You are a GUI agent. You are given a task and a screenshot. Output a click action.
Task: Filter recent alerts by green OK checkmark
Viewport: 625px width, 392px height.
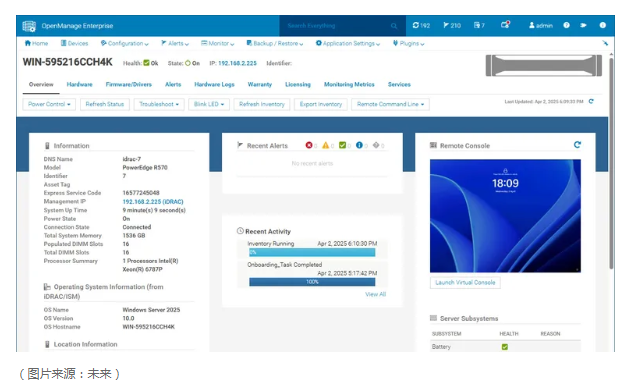click(342, 145)
